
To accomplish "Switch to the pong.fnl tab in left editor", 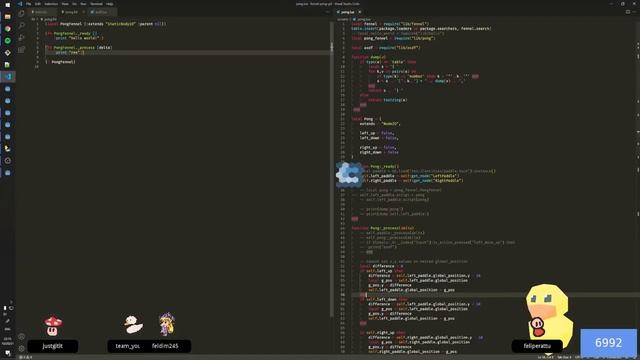I will coord(71,12).
